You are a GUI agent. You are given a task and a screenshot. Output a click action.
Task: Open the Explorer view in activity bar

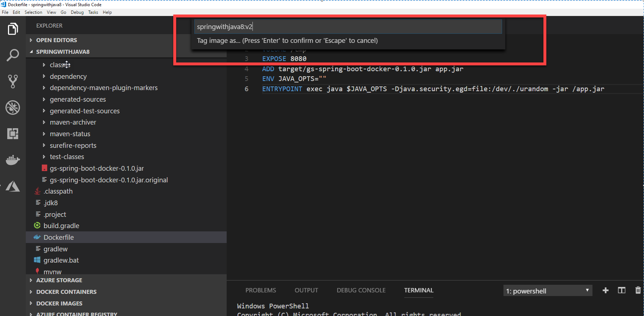(13, 29)
